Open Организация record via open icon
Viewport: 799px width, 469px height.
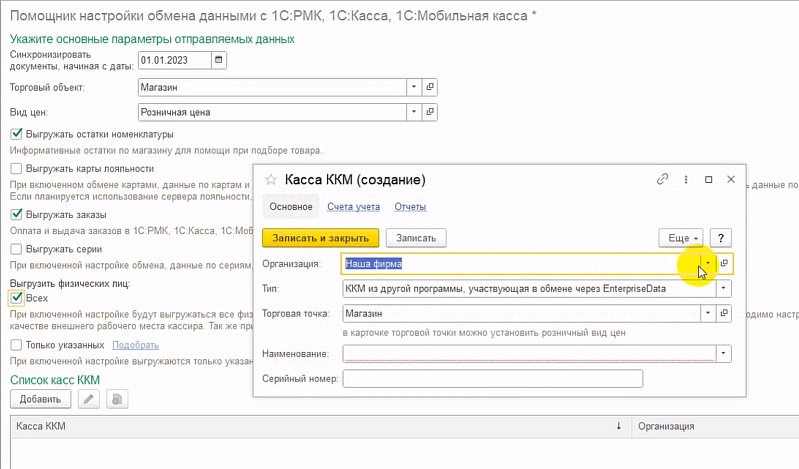[x=724, y=264]
